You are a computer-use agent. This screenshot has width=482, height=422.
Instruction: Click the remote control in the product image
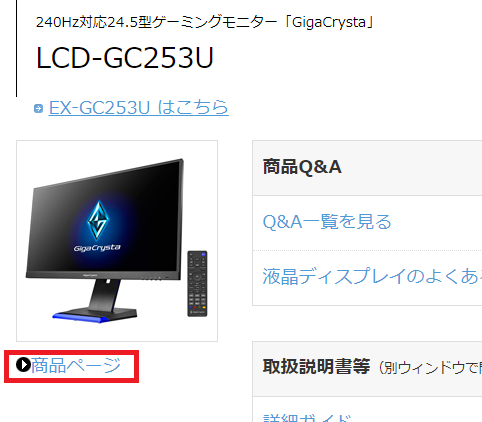pos(197,283)
